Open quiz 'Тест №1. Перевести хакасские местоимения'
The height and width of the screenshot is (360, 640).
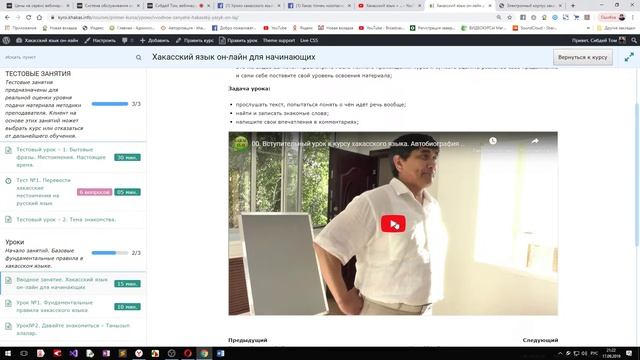[44, 191]
